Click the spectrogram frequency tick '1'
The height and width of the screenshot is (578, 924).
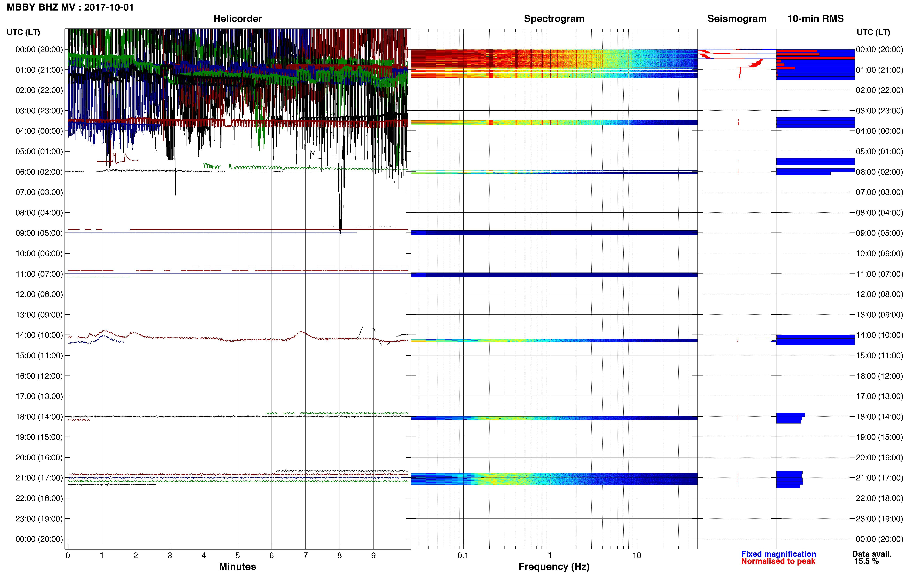550,556
